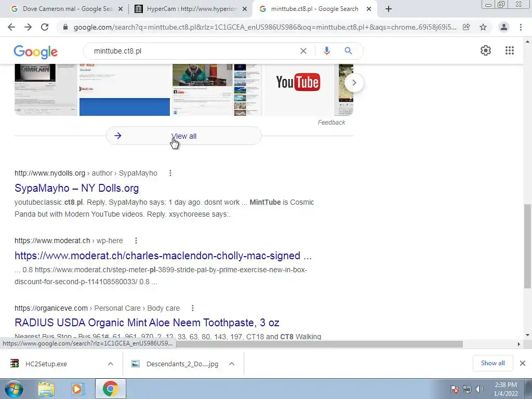
Task: Open more options for the nydolls.org result
Action: [170, 173]
